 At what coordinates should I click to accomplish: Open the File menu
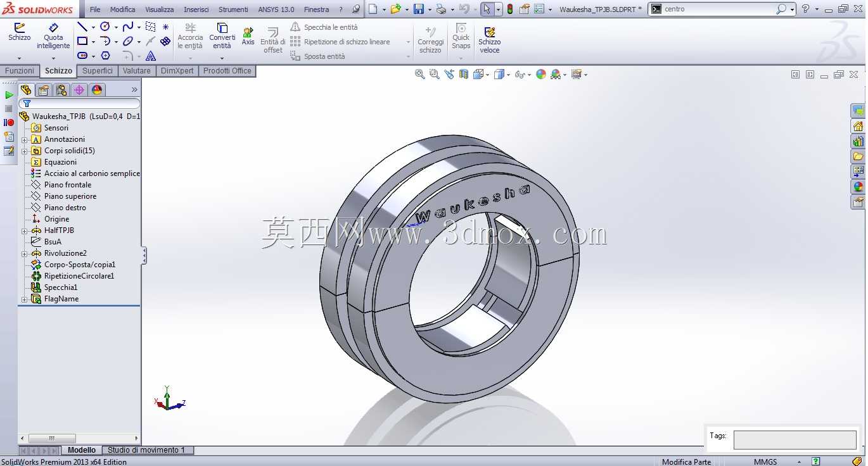95,9
